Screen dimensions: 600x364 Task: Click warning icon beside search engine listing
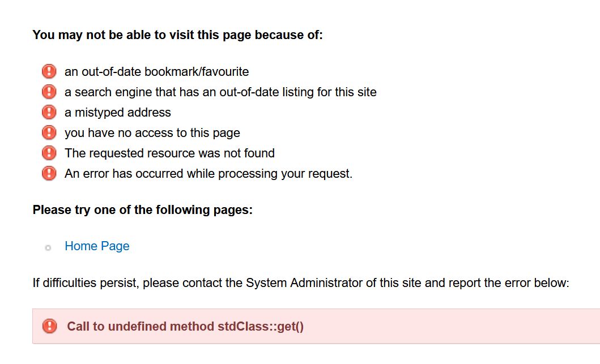point(49,92)
